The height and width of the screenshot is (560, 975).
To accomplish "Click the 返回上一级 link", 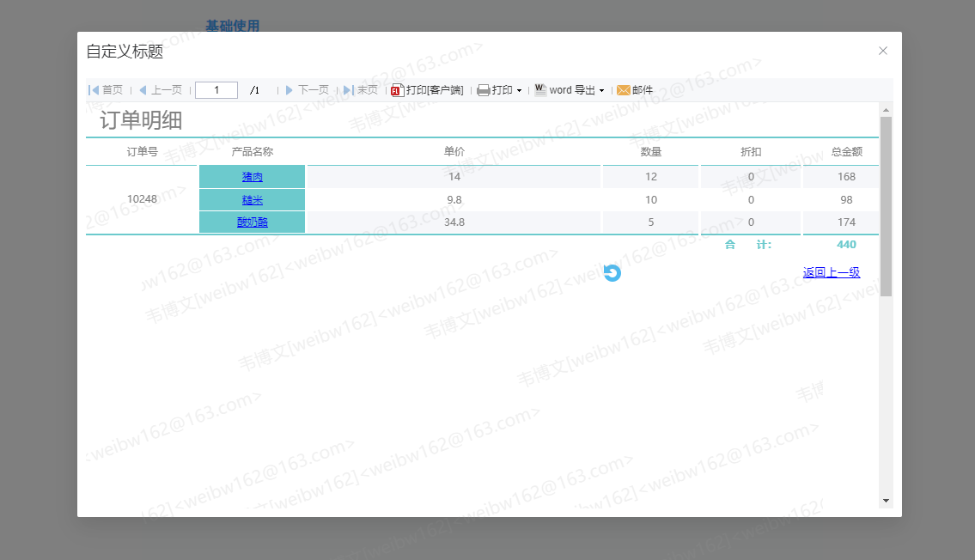I will [x=832, y=272].
